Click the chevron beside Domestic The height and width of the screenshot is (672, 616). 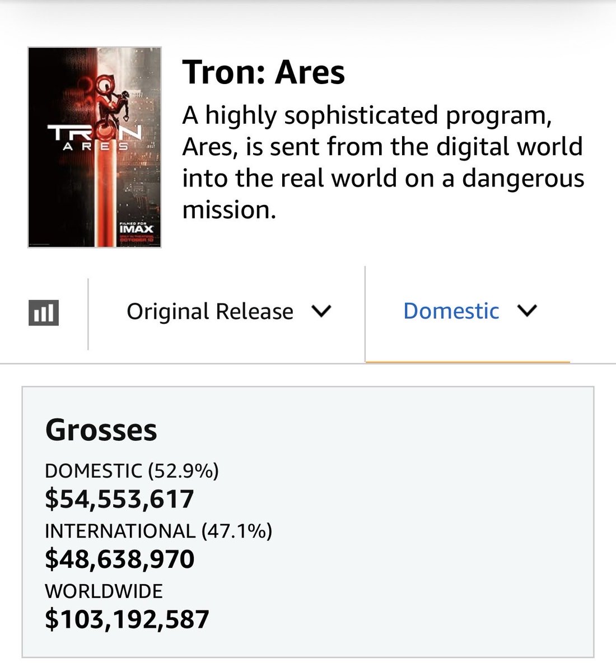tap(527, 310)
